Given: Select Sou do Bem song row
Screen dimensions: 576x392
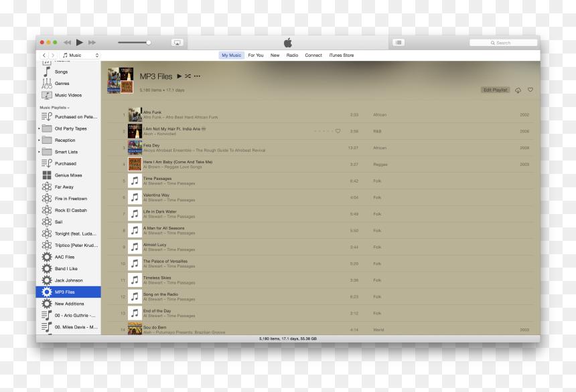Looking at the screenshot, I should [x=320, y=329].
